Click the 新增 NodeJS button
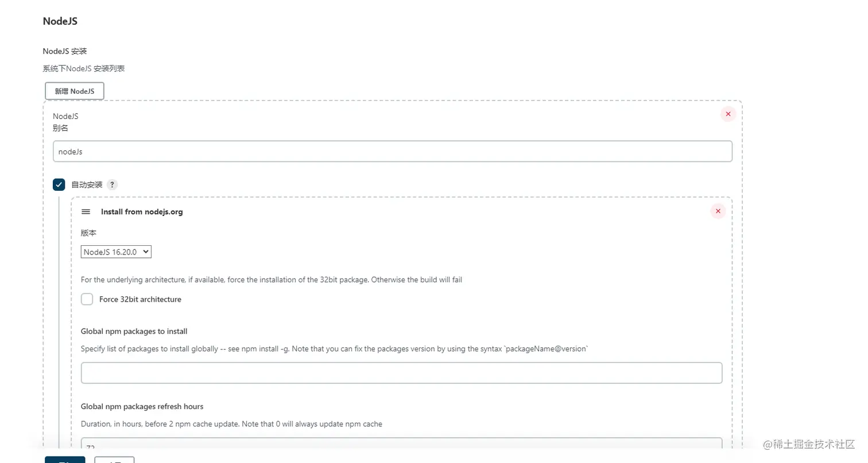868x463 pixels. (75, 91)
